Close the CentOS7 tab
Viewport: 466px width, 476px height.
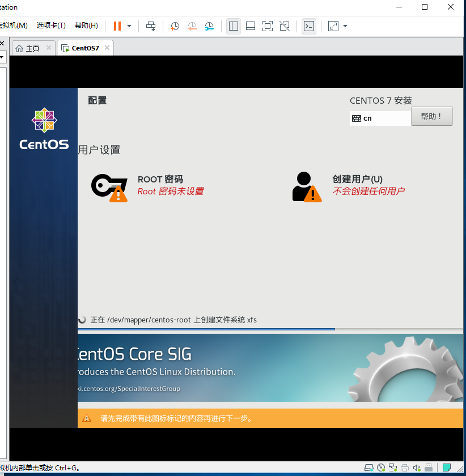pos(107,48)
